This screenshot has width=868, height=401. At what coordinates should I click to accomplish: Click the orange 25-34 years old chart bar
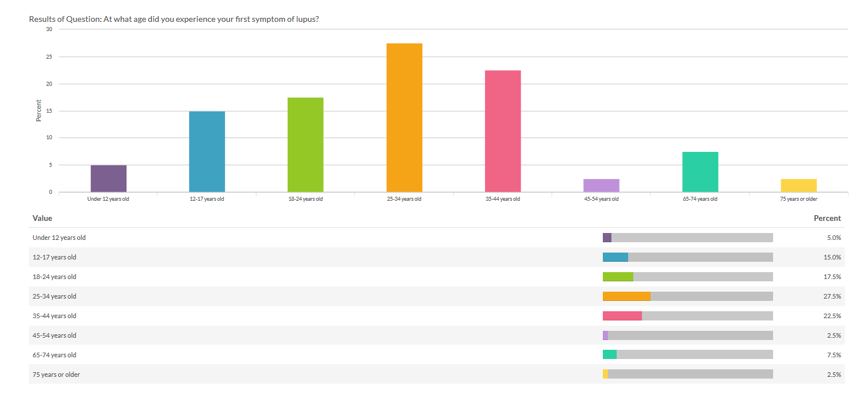(x=404, y=117)
